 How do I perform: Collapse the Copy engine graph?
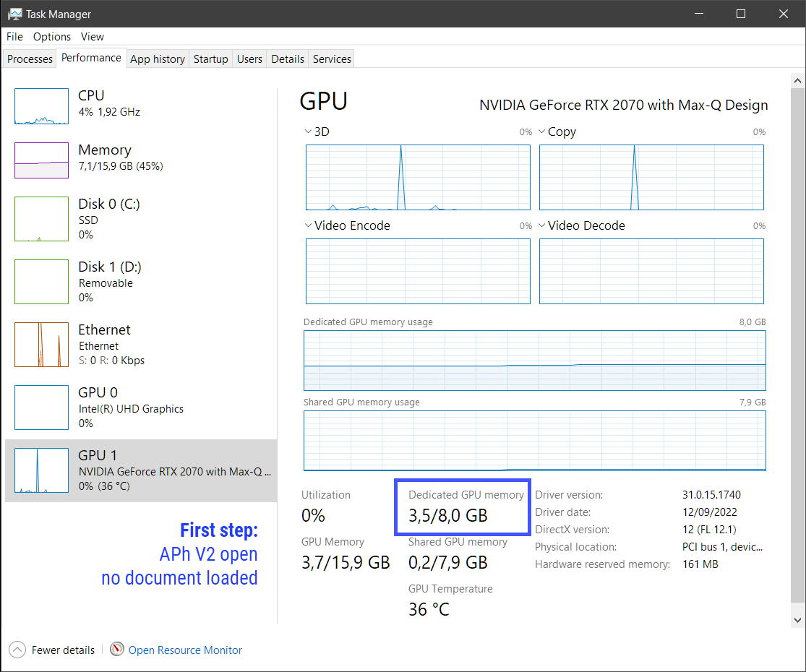coord(541,132)
